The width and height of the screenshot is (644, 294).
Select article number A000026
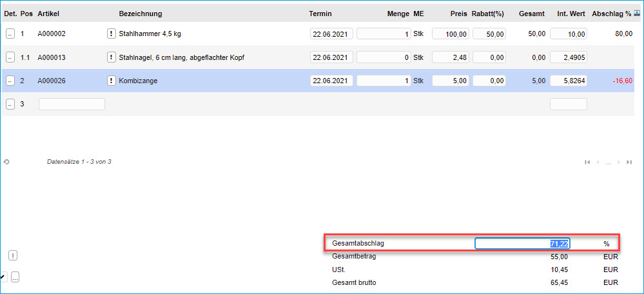52,81
